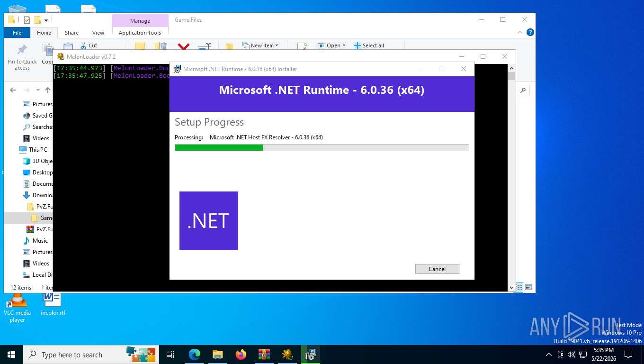Click the setup progress bar
This screenshot has width=644, height=364.
pos(322,148)
